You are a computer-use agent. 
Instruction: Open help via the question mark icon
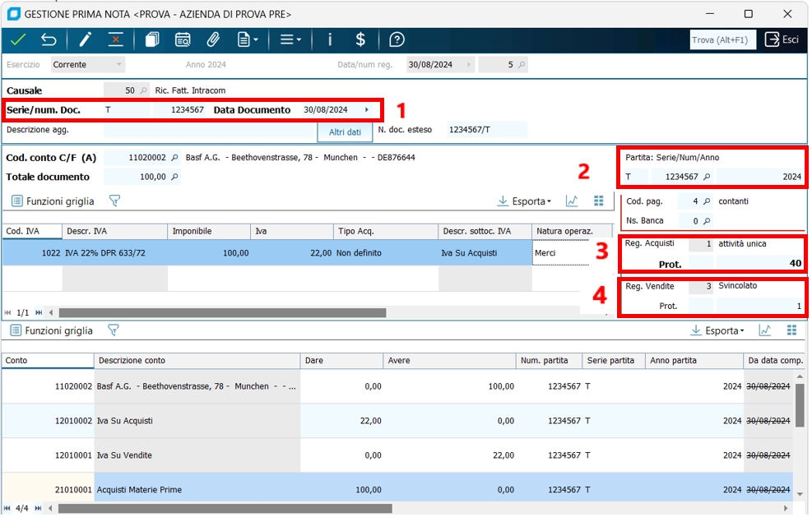pos(397,39)
